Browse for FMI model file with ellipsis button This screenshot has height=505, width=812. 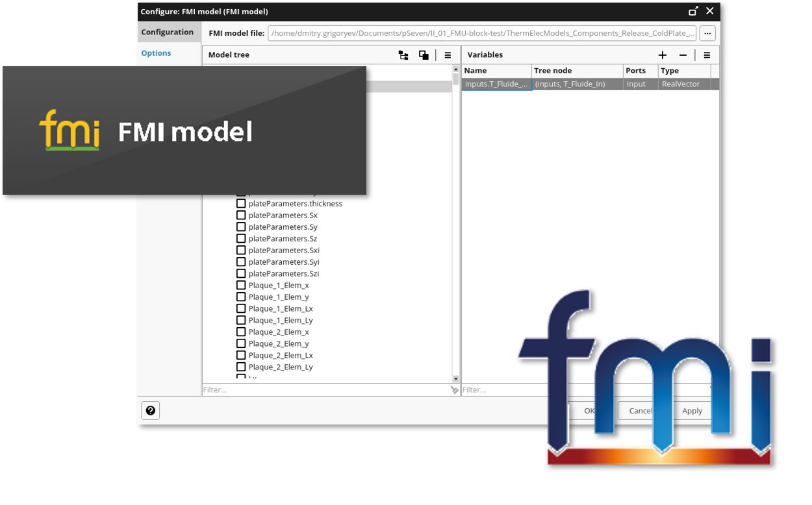tap(707, 33)
